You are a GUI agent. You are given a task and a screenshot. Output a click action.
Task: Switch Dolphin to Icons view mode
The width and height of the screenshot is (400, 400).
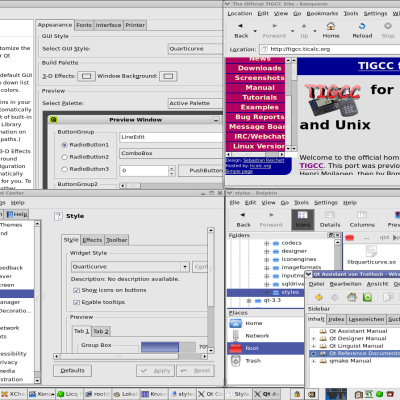point(303,220)
